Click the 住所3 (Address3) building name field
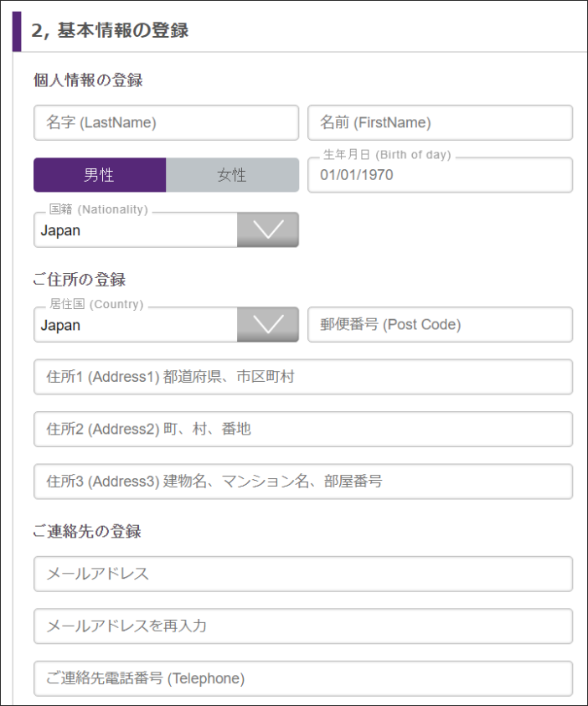This screenshot has width=588, height=706. [303, 482]
